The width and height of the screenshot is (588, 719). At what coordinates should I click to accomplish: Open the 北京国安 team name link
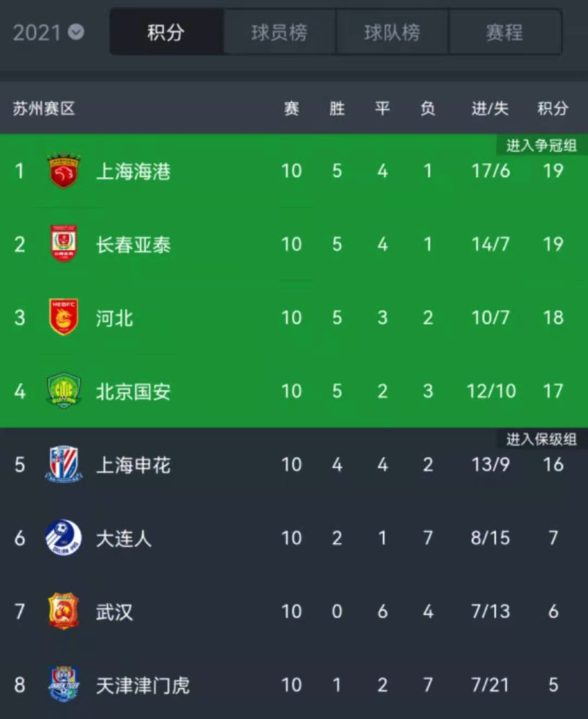134,392
